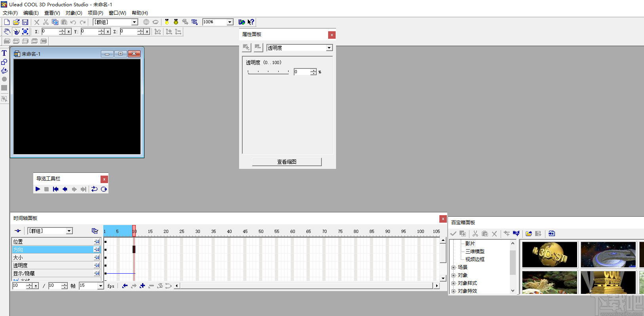
Task: Open the [群组] object dropdown in main toolbar
Action: (135, 22)
